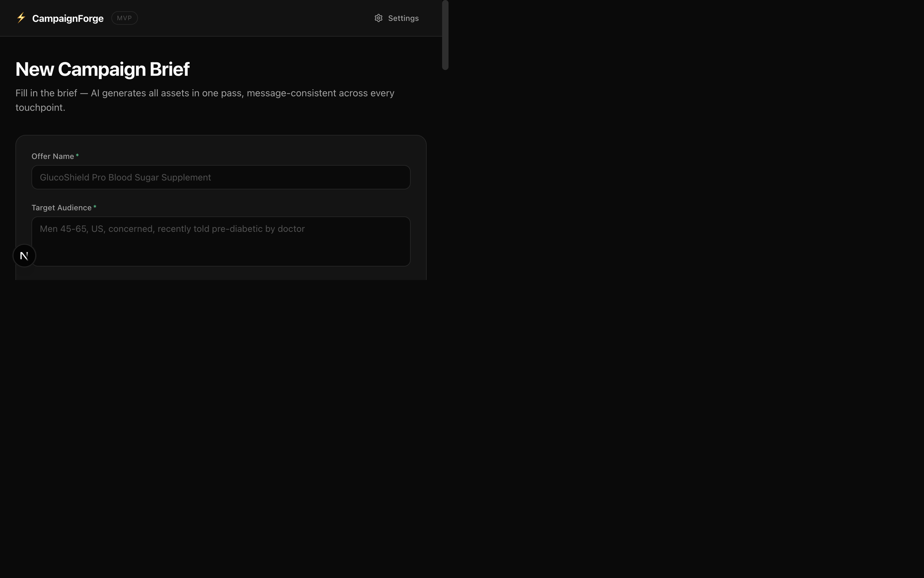Click the "New Campaign Brief" heading
Screen dimensions: 924x578
(x=102, y=69)
